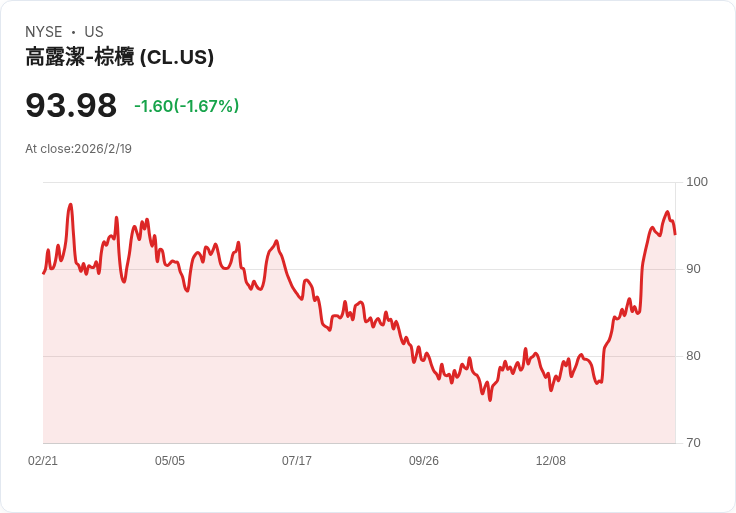Screen dimensions: 736x513
Task: Click the NYSE exchange label
Action: click(x=44, y=32)
